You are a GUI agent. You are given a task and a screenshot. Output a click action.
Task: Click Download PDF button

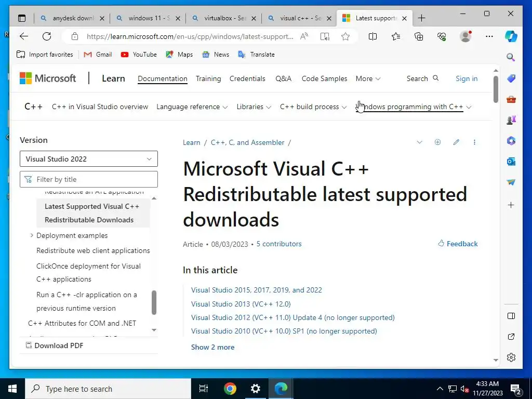pos(55,345)
